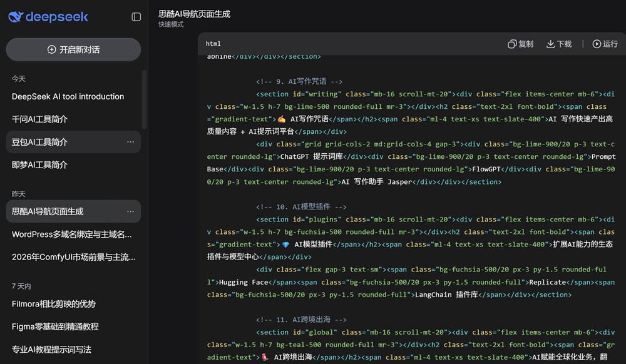
Task: Open the DeepSeek AI tool introduction chat
Action: coord(68,96)
